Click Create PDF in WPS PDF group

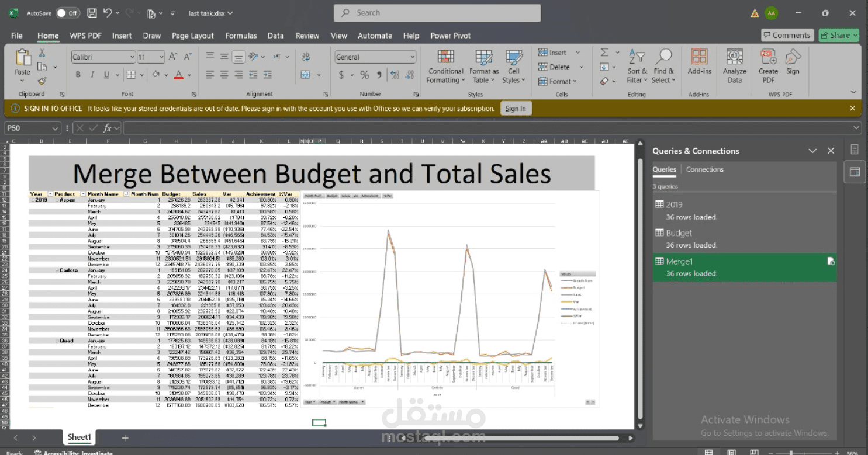tap(768, 57)
